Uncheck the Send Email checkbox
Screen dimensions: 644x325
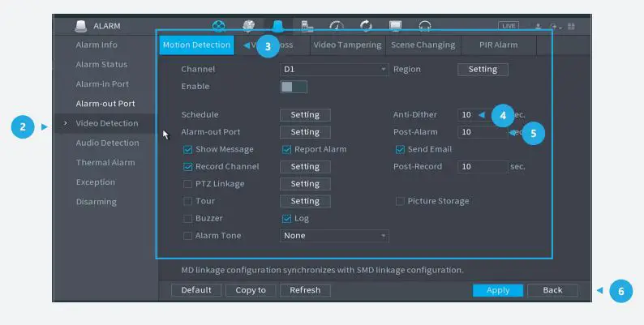[400, 149]
